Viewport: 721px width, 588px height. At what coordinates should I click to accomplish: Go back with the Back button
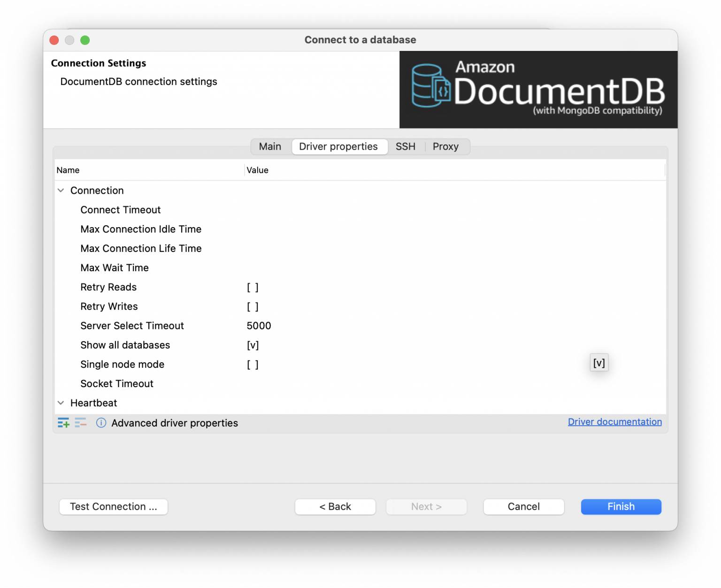[x=335, y=506]
